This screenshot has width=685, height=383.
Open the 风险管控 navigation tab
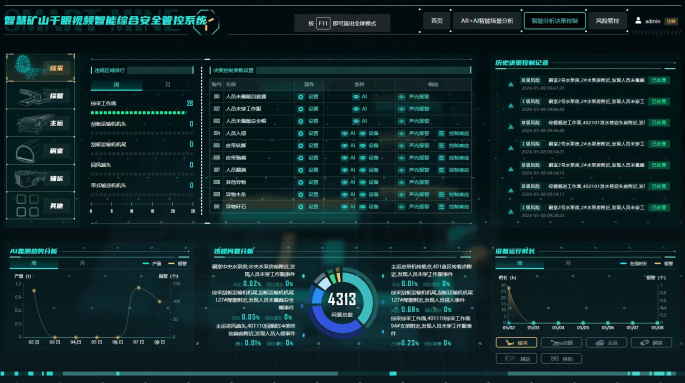[x=607, y=21]
